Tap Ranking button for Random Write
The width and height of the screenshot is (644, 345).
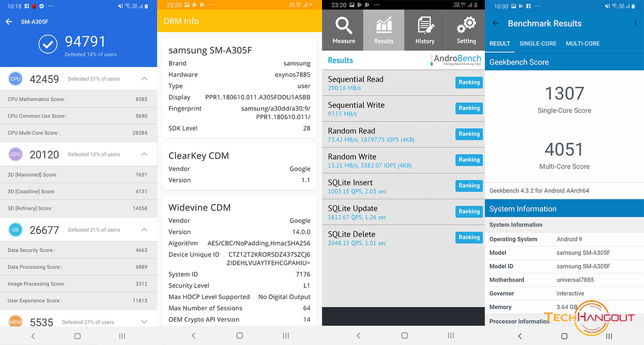[469, 160]
